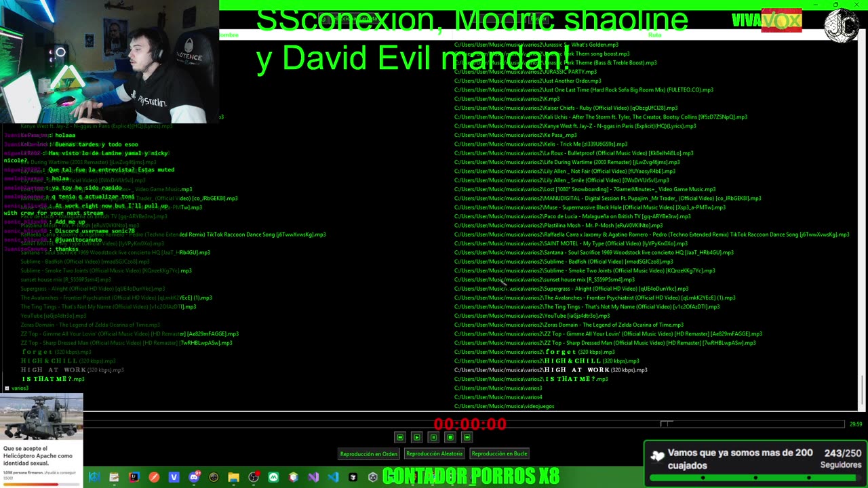The height and width of the screenshot is (488, 868).
Task: Select Kanye West N-ggas in Paris path row
Action: 574,126
